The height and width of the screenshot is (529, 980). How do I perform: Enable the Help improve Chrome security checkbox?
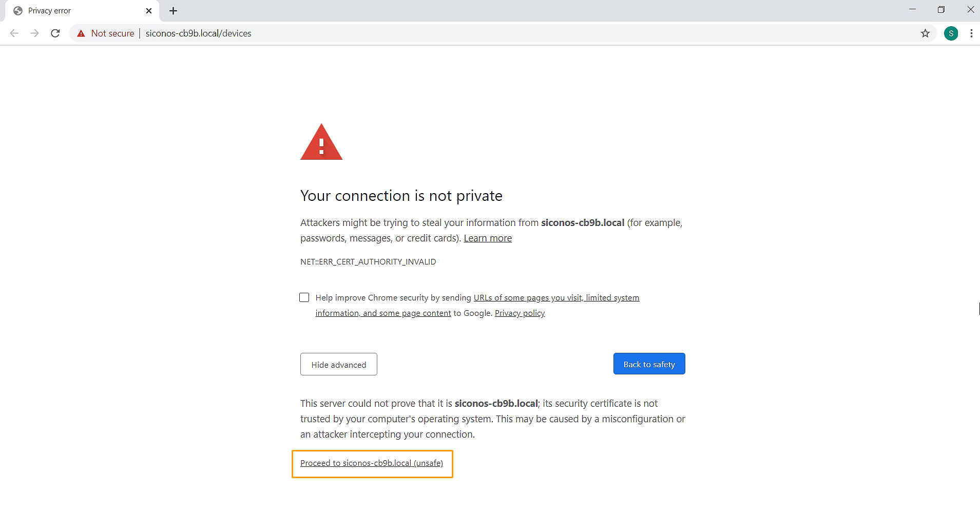point(304,298)
